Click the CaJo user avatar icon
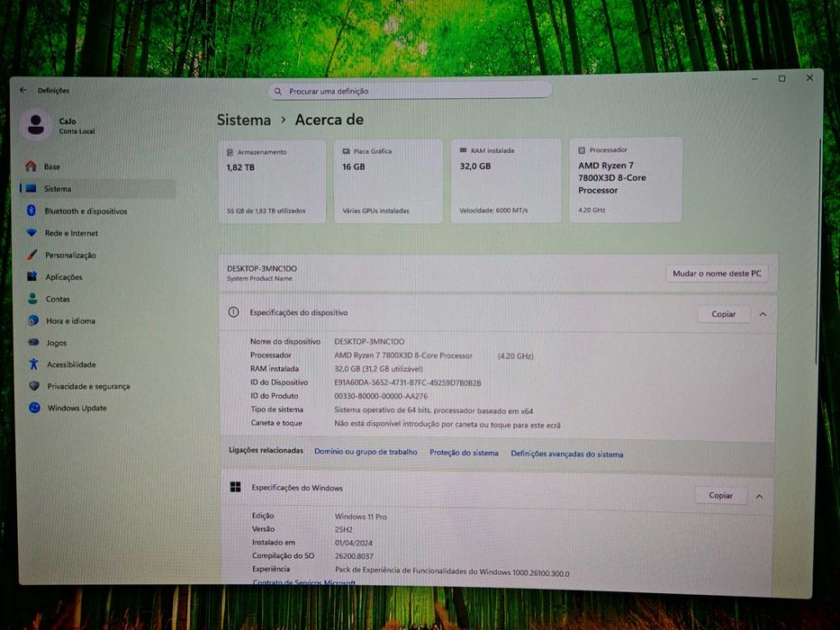The height and width of the screenshot is (630, 840). click(x=36, y=124)
